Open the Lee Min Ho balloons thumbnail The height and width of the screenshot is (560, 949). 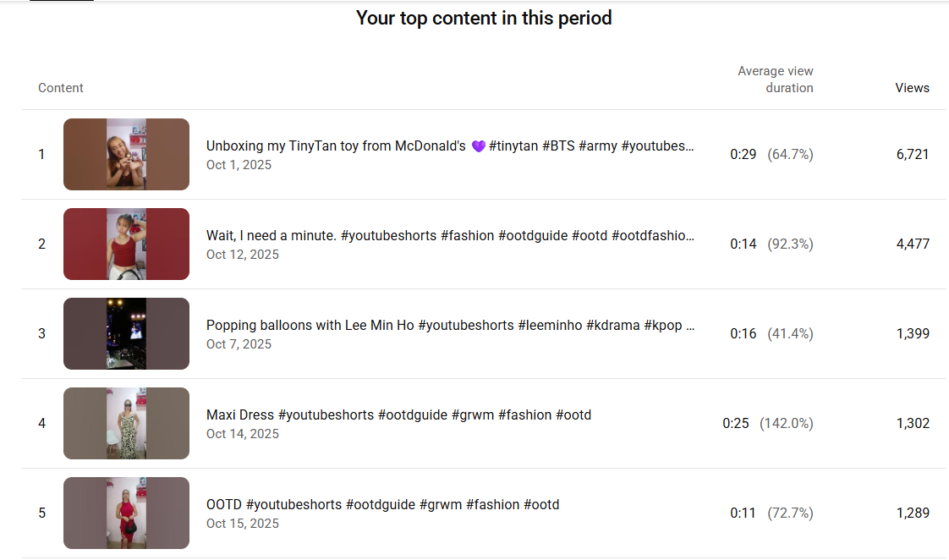click(126, 333)
